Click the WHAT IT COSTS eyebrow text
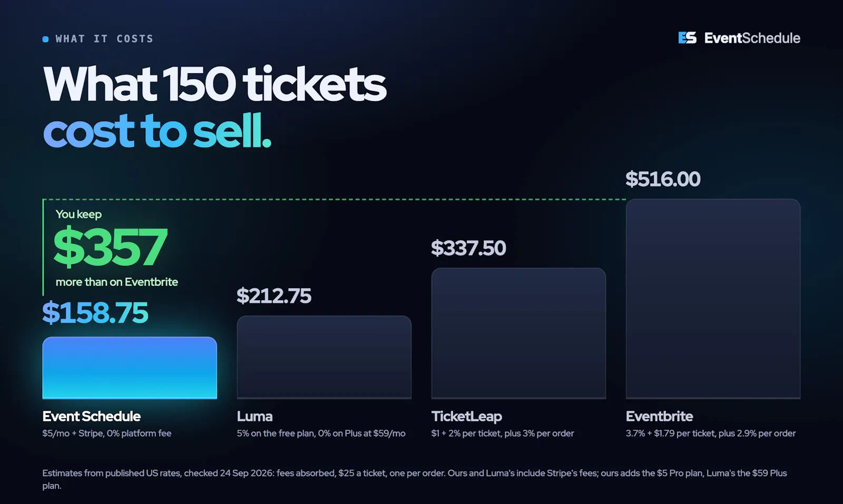843x504 pixels. (x=104, y=39)
